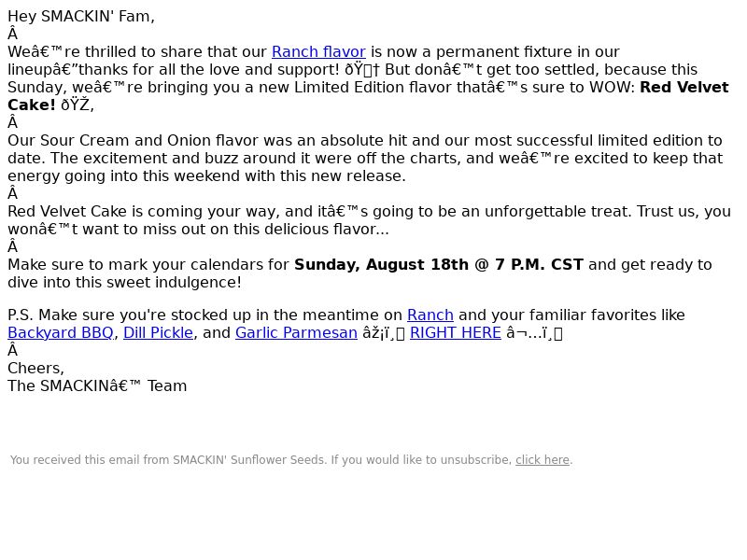Click the garbled emoji after Garlic Parmesan
The height and width of the screenshot is (560, 747).
(x=384, y=333)
